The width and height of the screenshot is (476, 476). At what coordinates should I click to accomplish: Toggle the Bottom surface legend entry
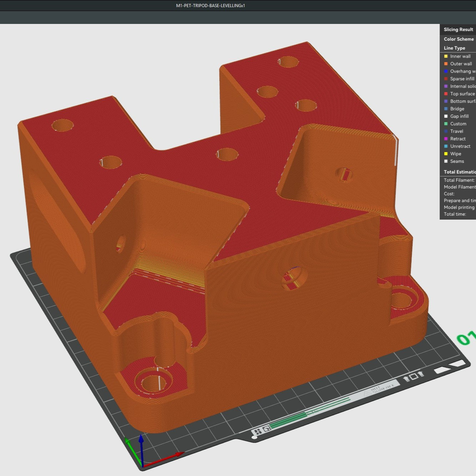point(460,101)
